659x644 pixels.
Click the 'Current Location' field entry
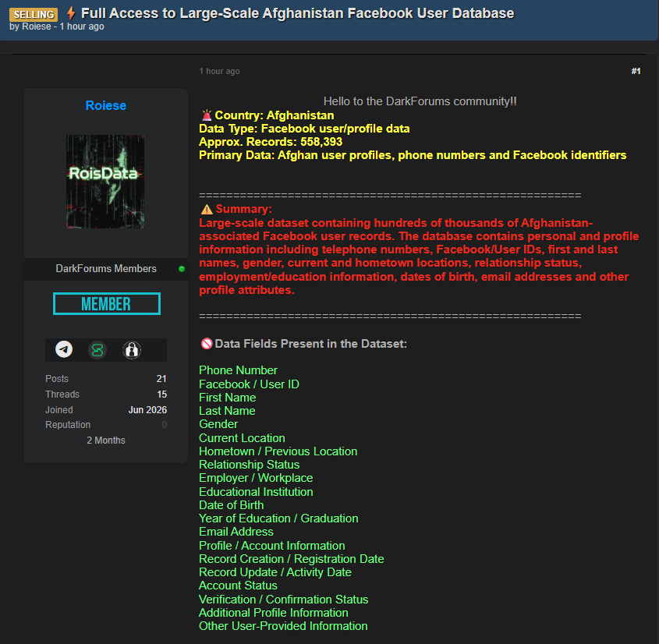point(242,438)
